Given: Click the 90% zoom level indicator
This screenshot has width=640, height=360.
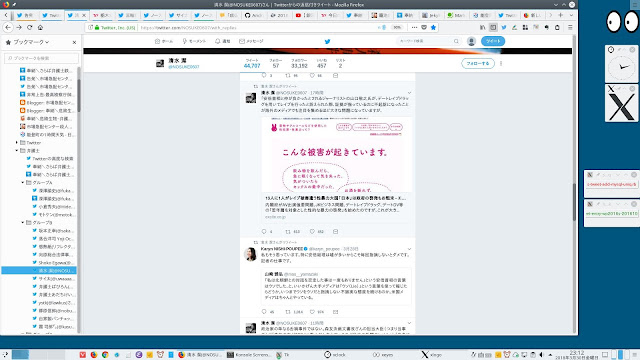Looking at the screenshot, I should 397,27.
